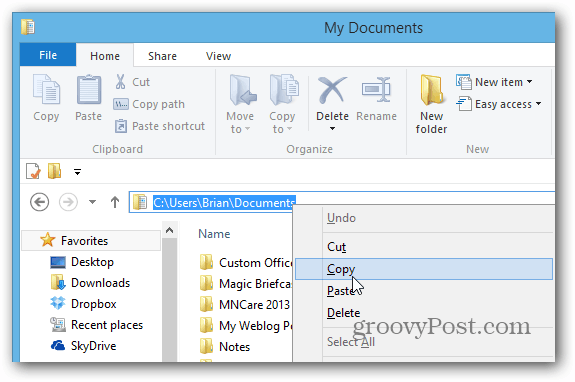Viewport: 575px width, 382px height.
Task: Click the Dropbox icon in Favorites
Action: [58, 303]
